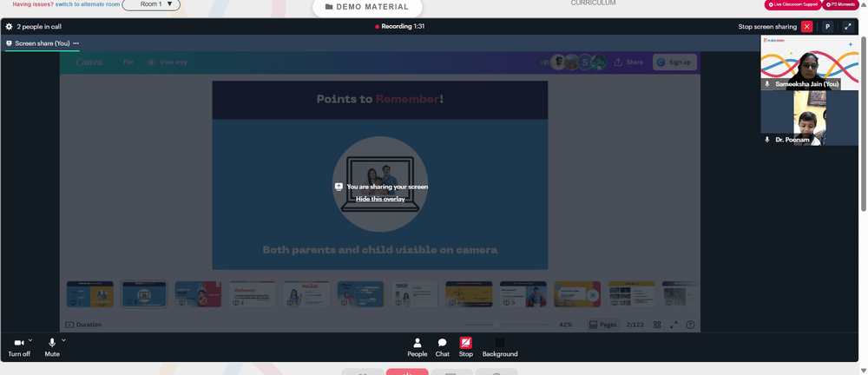Open the Room 1 dropdown
This screenshot has width=868, height=375.
coord(151,4)
